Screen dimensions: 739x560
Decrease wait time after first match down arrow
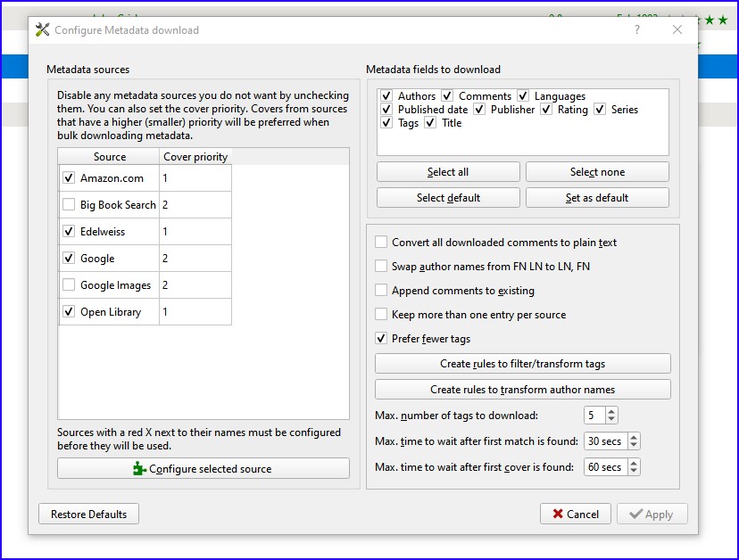[x=634, y=445]
